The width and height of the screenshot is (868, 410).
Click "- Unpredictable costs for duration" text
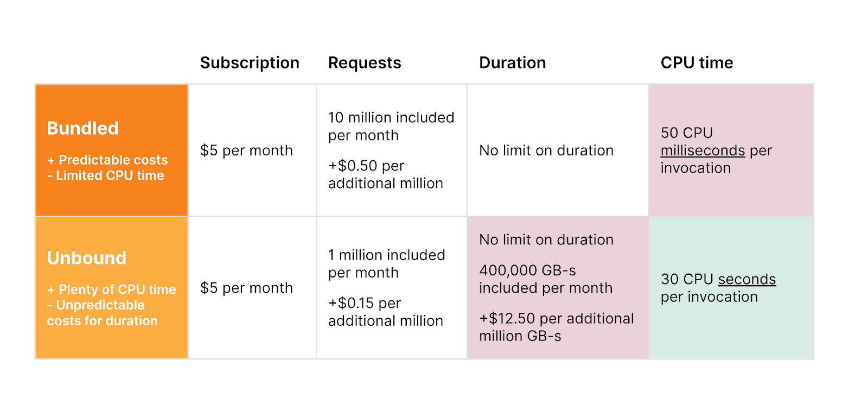pos(102,313)
